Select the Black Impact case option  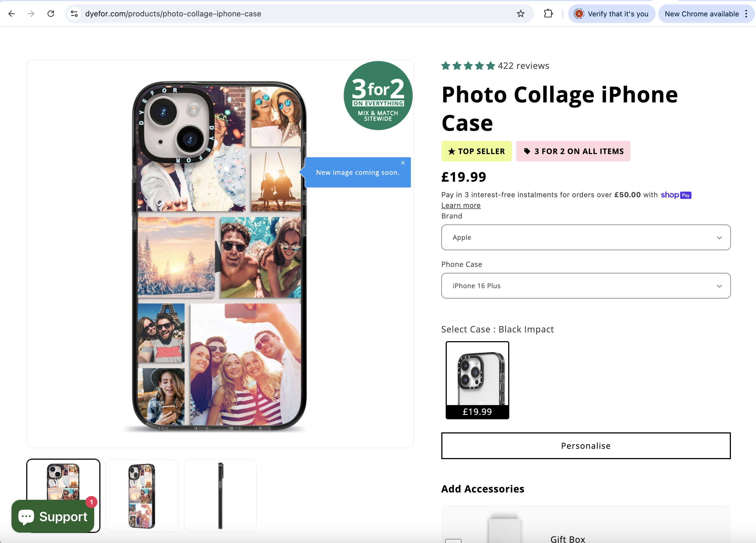477,380
